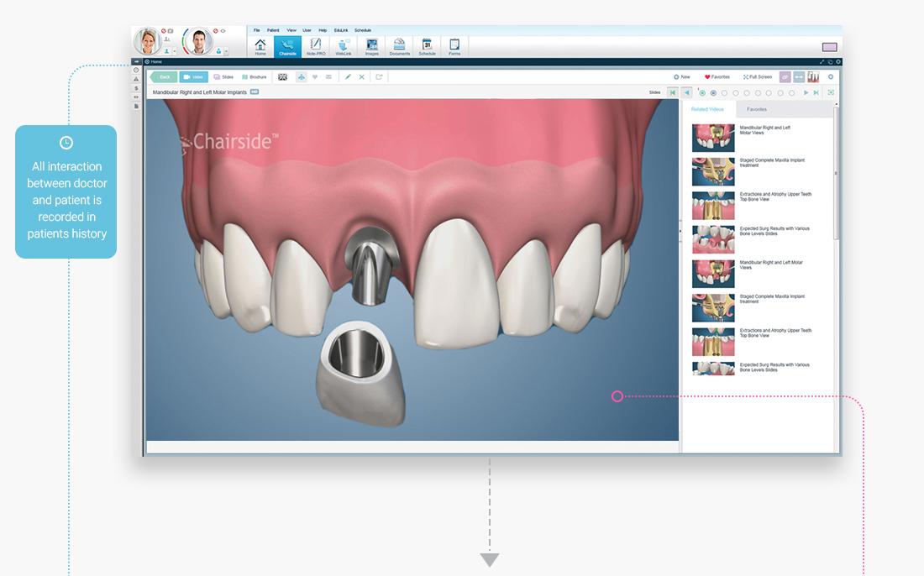Open the Staged Complete Maxilla Implant treatment thumbnail
924x576 pixels.
713,171
